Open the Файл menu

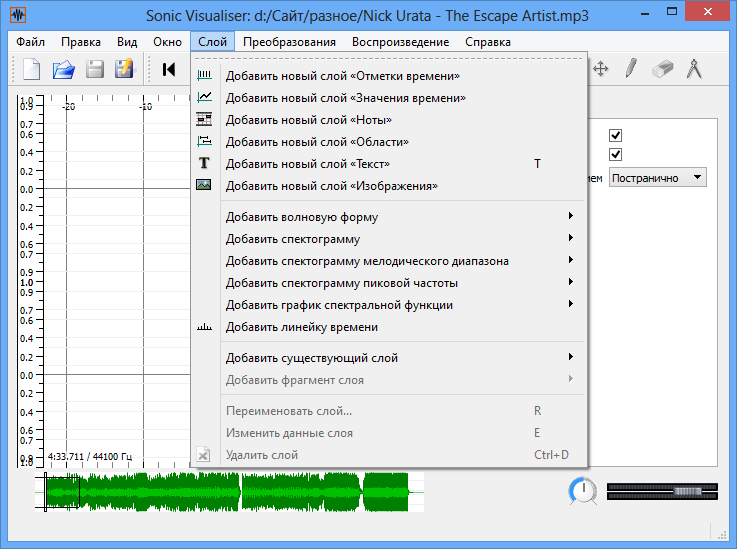point(31,42)
